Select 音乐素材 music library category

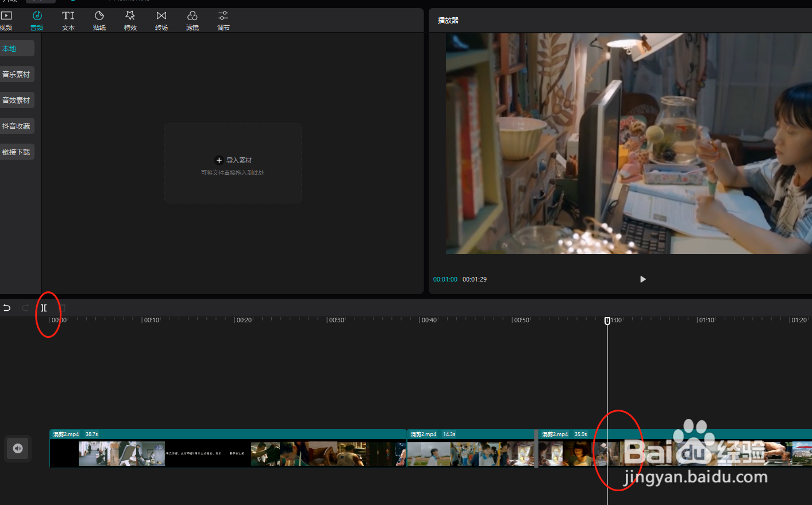(x=17, y=74)
